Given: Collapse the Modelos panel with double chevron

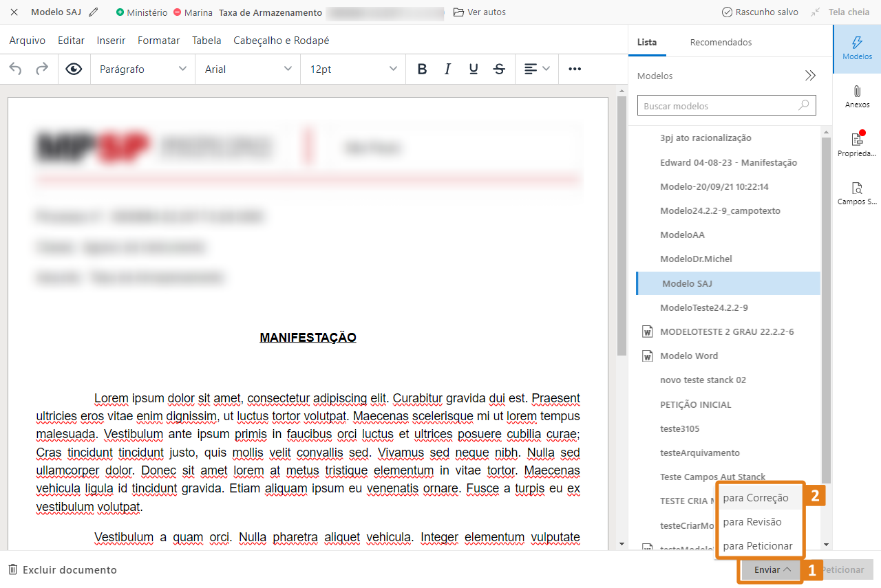Looking at the screenshot, I should [810, 76].
